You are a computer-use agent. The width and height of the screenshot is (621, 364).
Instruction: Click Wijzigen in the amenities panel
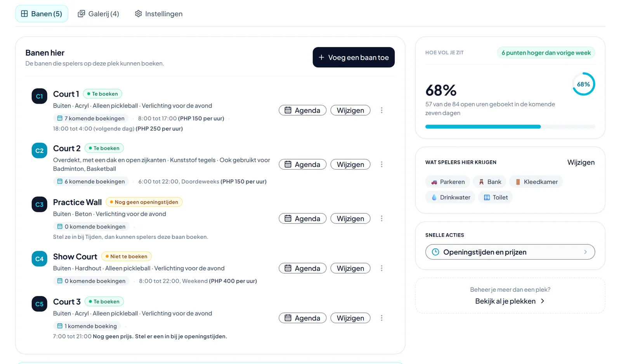tap(581, 162)
